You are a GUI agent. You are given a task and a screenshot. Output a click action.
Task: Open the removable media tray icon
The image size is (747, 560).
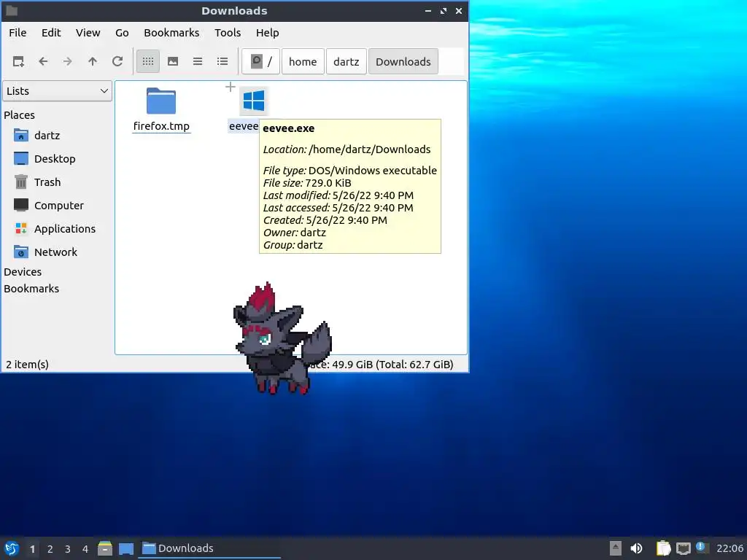[616, 548]
